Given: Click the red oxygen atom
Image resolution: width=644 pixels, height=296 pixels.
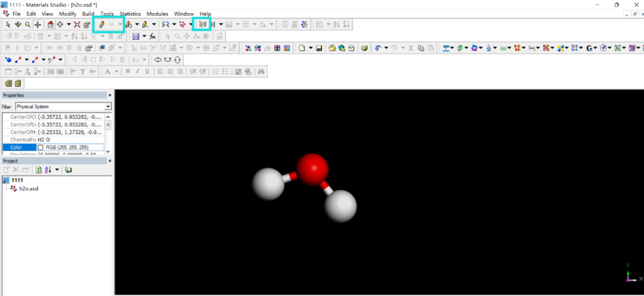Looking at the screenshot, I should point(312,169).
